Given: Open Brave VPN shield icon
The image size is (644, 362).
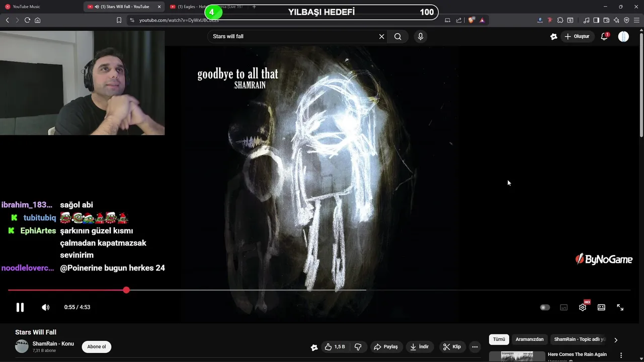Looking at the screenshot, I should [x=626, y=20].
